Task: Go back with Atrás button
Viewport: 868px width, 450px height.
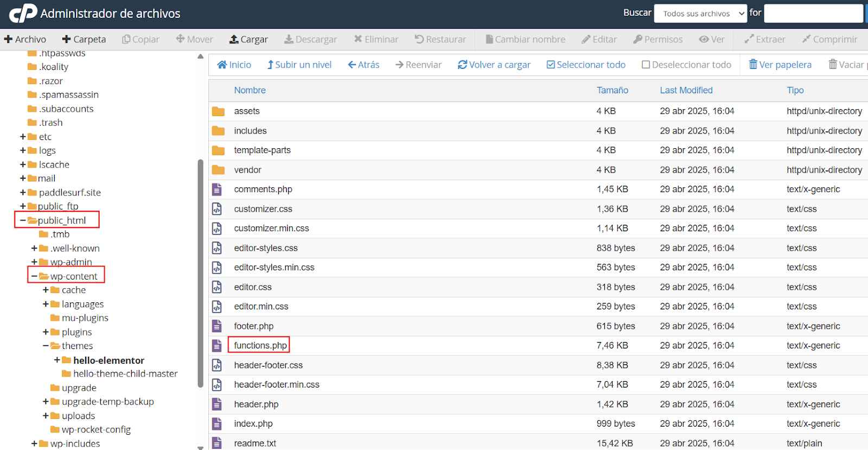Action: [x=363, y=65]
